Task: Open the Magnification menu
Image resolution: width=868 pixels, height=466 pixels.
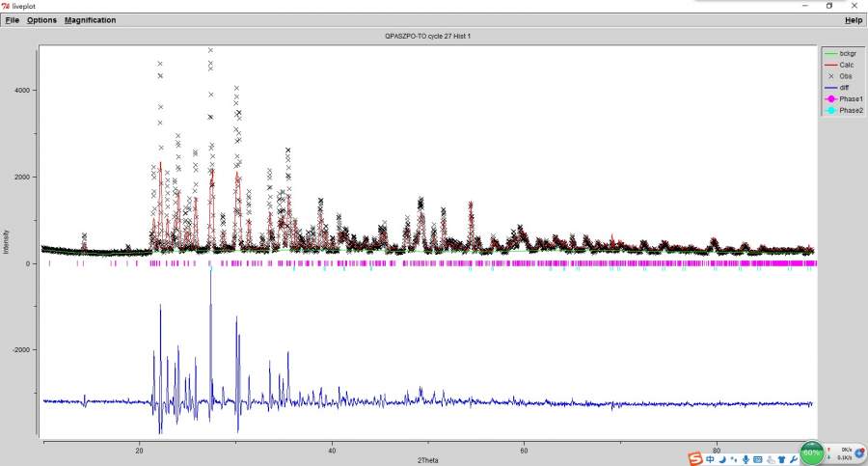Action: coord(91,20)
